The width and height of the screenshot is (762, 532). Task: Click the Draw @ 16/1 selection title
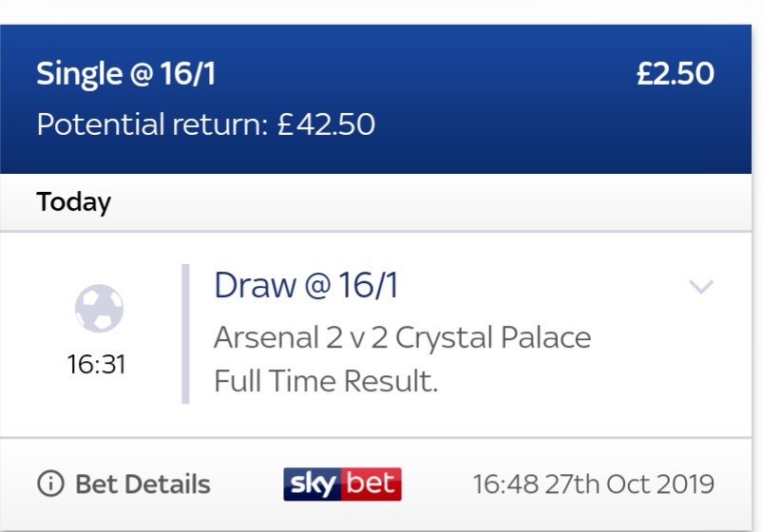pyautogui.click(x=306, y=285)
